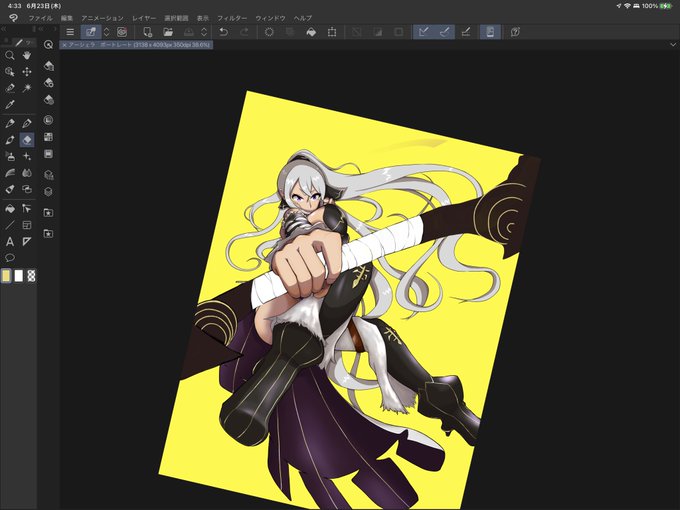
Task: Open the ヘルプ menu
Action: [303, 18]
